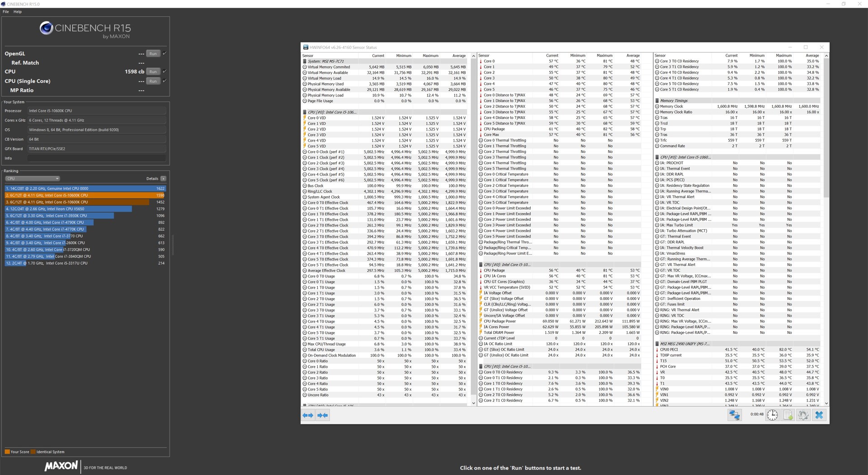Click the expand-columns double right arrow button in HWiNFO
The image size is (868, 475).
click(x=323, y=415)
